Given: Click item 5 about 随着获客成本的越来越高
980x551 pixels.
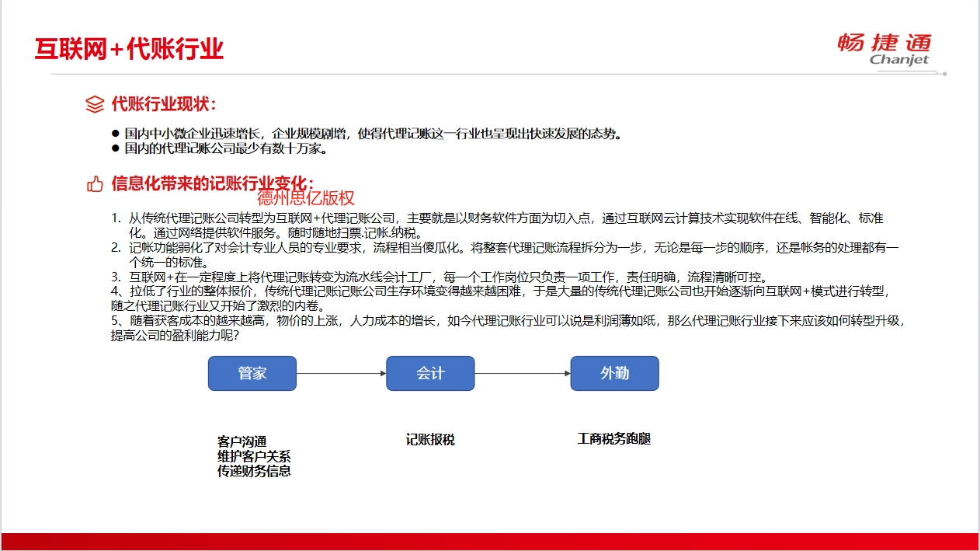Looking at the screenshot, I should coord(509,328).
